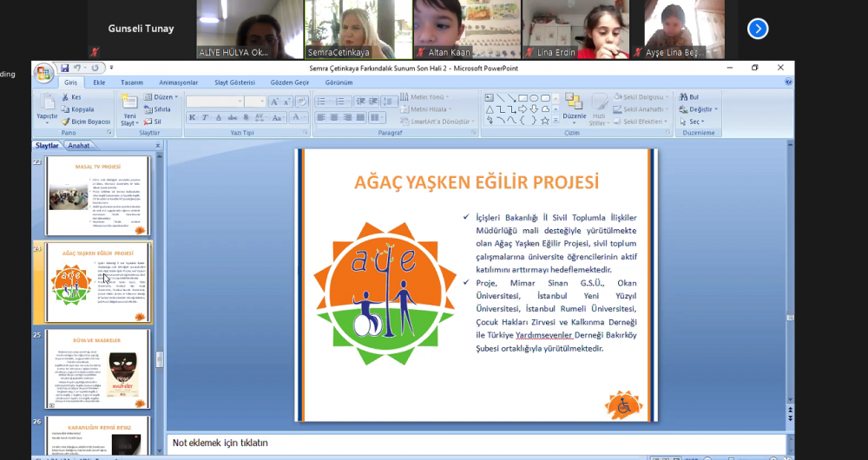Select the five-point star shape

pos(545,120)
